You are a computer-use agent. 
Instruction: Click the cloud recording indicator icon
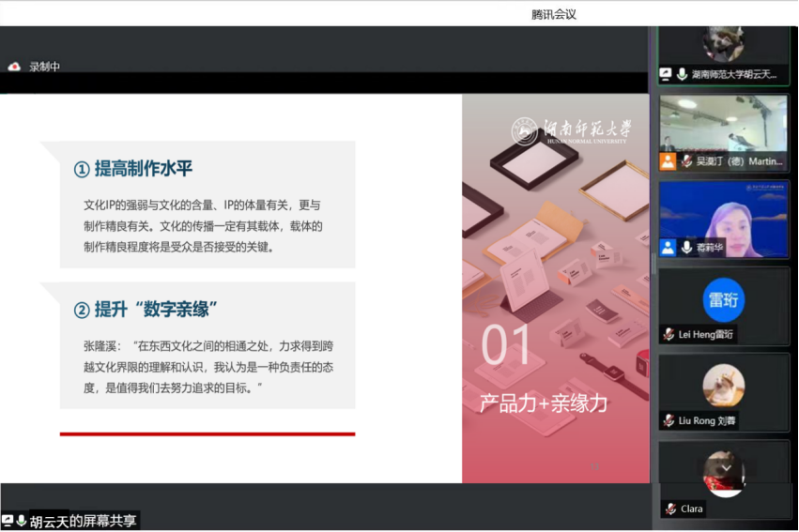click(14, 67)
